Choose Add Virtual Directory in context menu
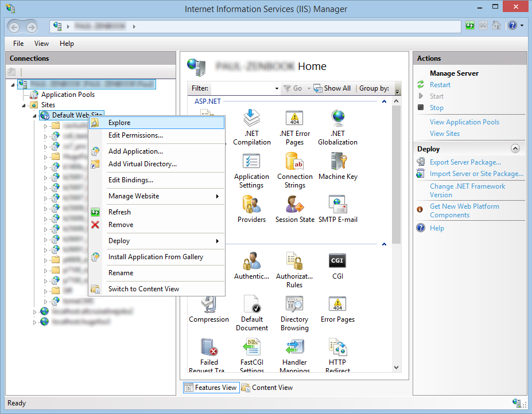 pyautogui.click(x=157, y=164)
